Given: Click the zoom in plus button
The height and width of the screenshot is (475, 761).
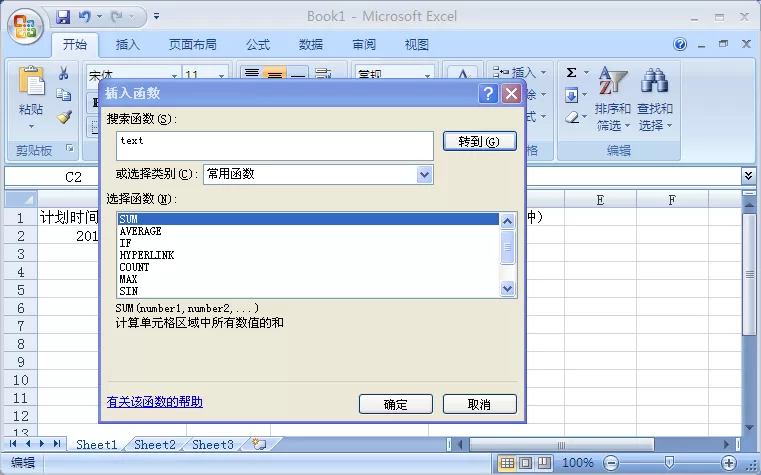Looking at the screenshot, I should 728,463.
